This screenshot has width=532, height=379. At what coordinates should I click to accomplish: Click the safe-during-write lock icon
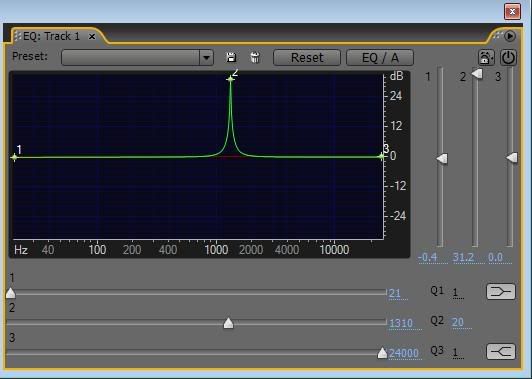click(x=486, y=57)
